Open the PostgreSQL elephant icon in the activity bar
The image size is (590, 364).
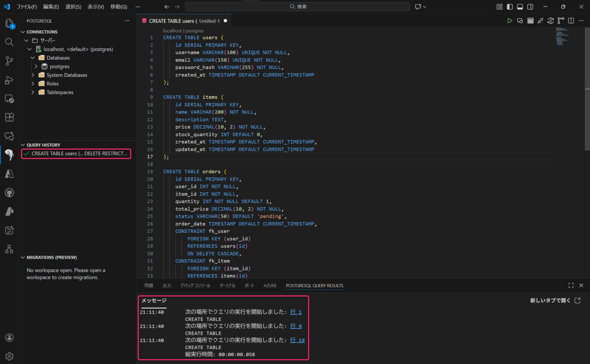point(9,155)
